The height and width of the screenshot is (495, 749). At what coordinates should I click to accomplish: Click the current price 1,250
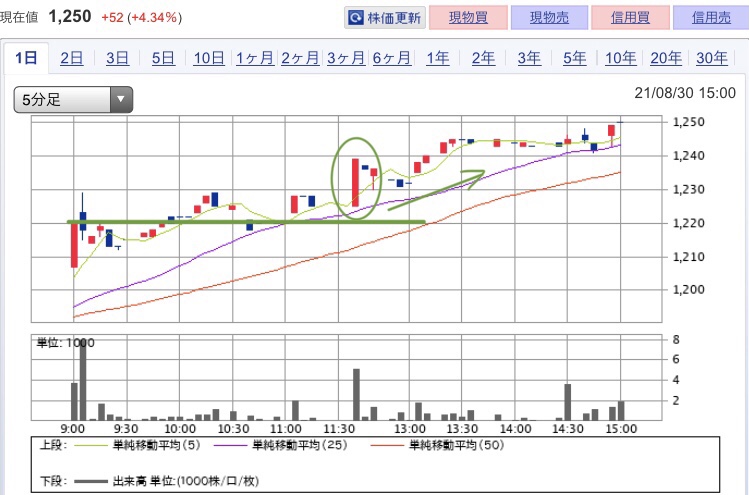coord(70,17)
